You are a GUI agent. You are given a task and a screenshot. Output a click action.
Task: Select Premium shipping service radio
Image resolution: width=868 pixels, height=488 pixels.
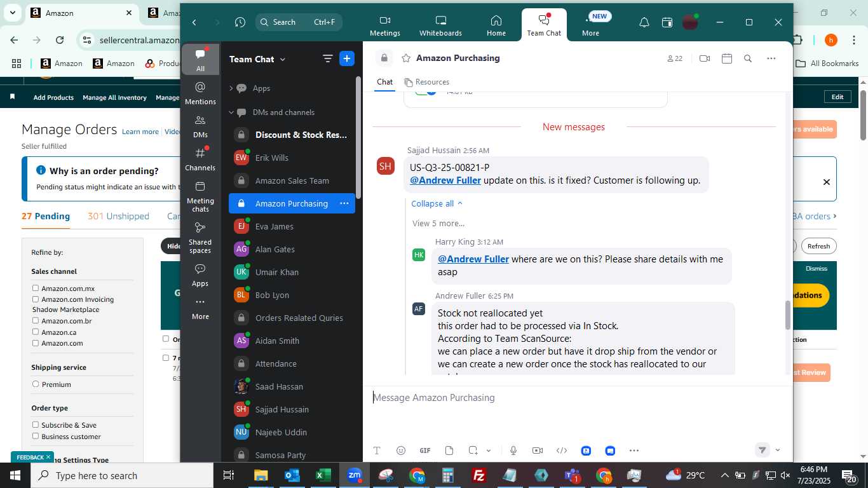click(x=36, y=384)
